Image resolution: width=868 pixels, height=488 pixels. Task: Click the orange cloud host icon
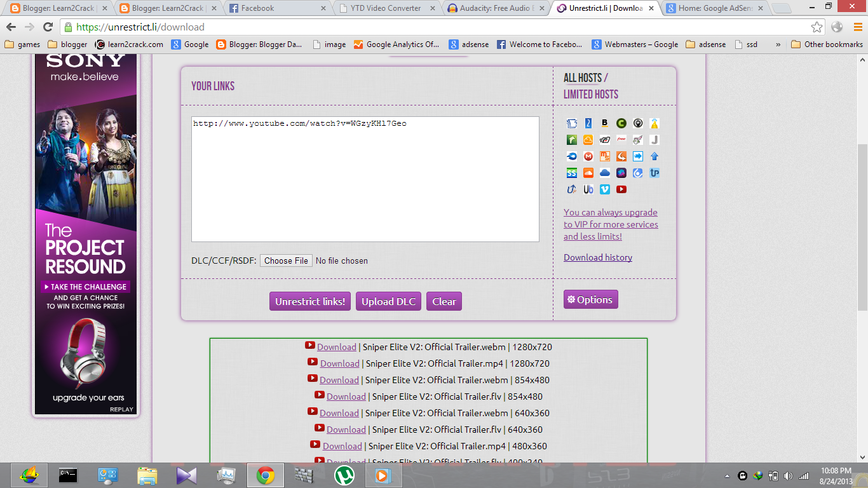[x=588, y=140]
